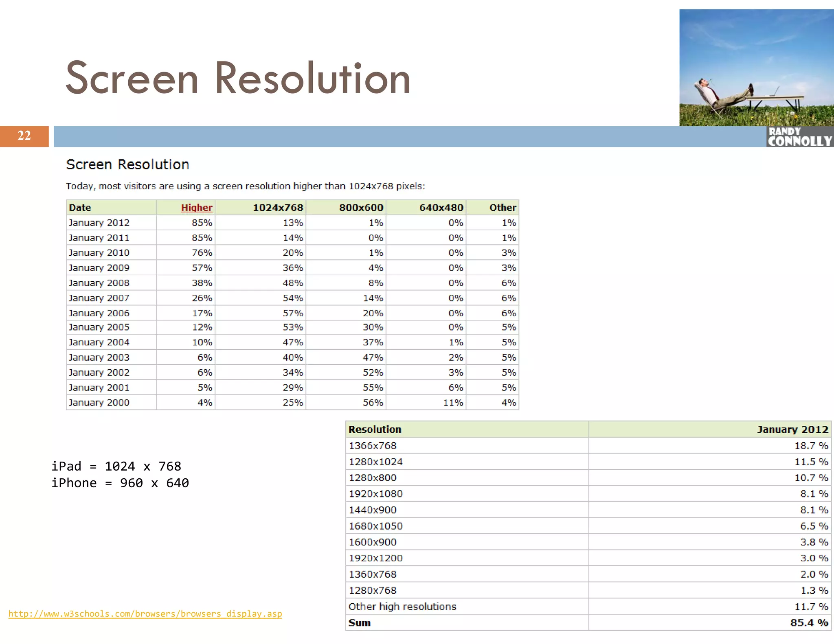Click the 13% value in January 2012 row
Screen dimensions: 834x644
(x=293, y=223)
